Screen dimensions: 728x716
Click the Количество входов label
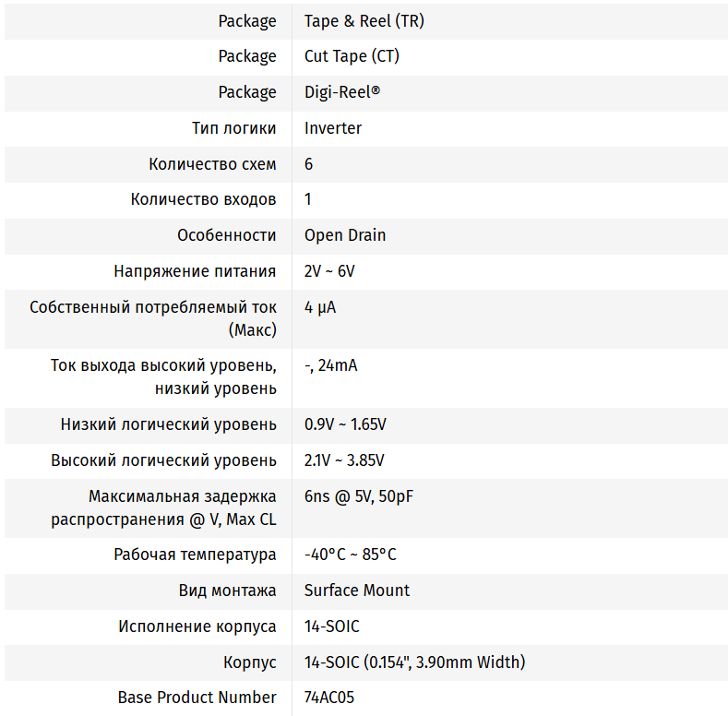(203, 199)
